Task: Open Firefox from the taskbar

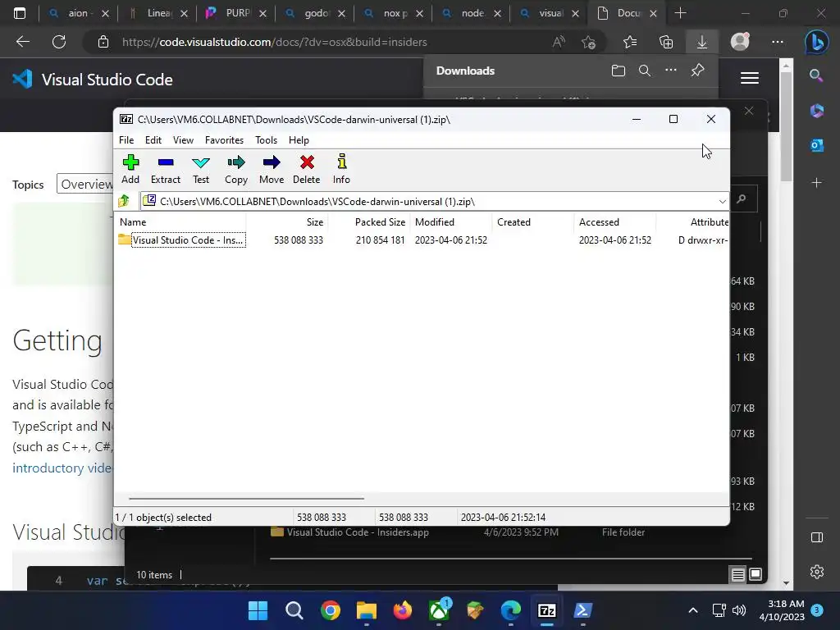Action: [x=403, y=610]
